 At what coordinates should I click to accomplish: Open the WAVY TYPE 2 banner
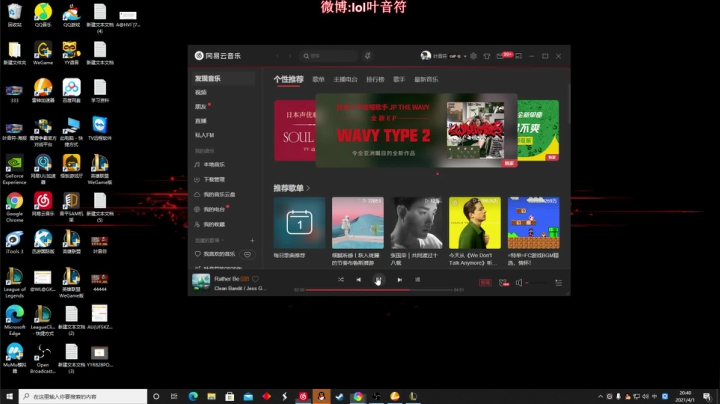tap(416, 131)
